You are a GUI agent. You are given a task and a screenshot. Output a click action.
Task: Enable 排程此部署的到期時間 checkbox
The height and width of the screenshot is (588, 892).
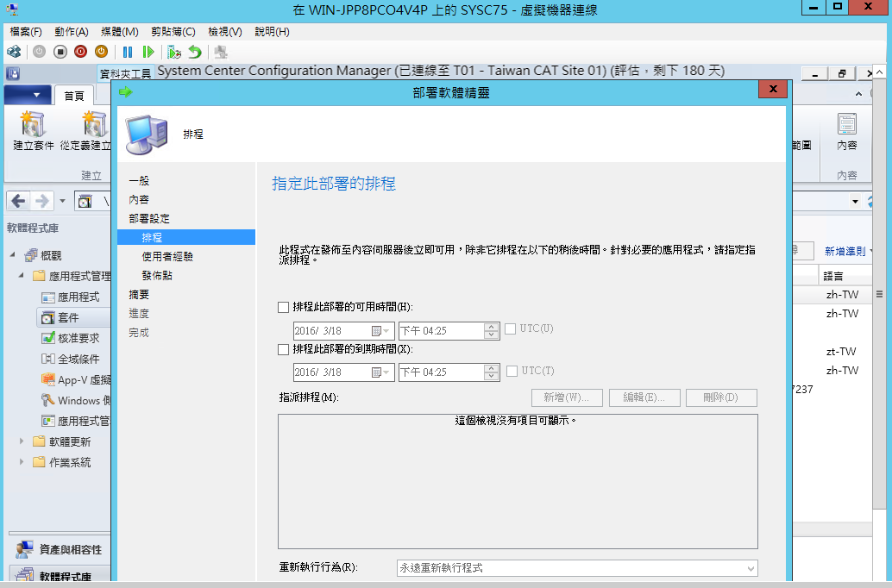point(283,349)
